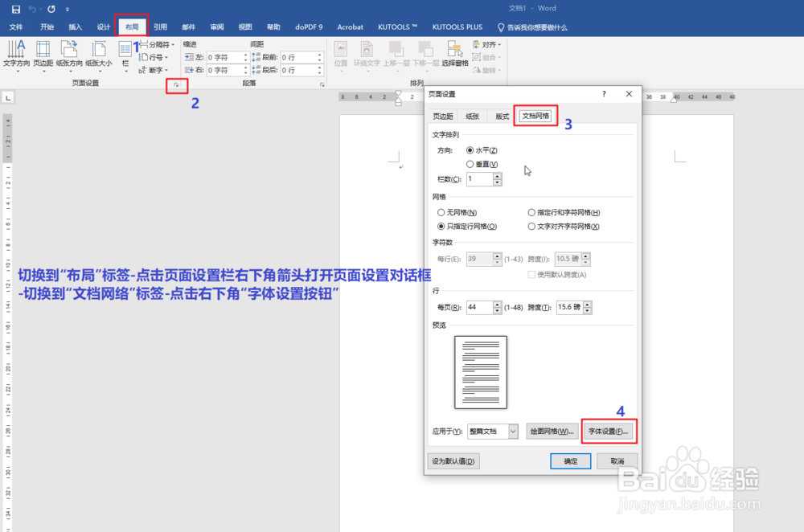Select 垂直 vertical direction radio
Screen dimensions: 804x532
(x=470, y=164)
